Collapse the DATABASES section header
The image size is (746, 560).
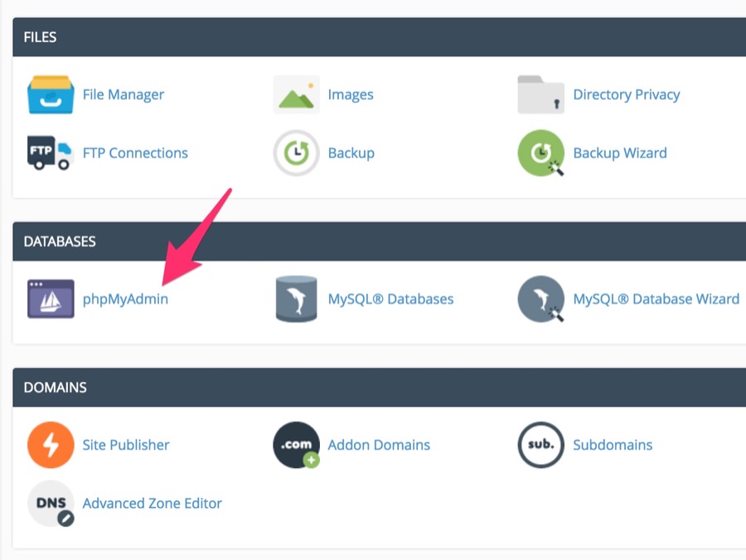point(379,242)
